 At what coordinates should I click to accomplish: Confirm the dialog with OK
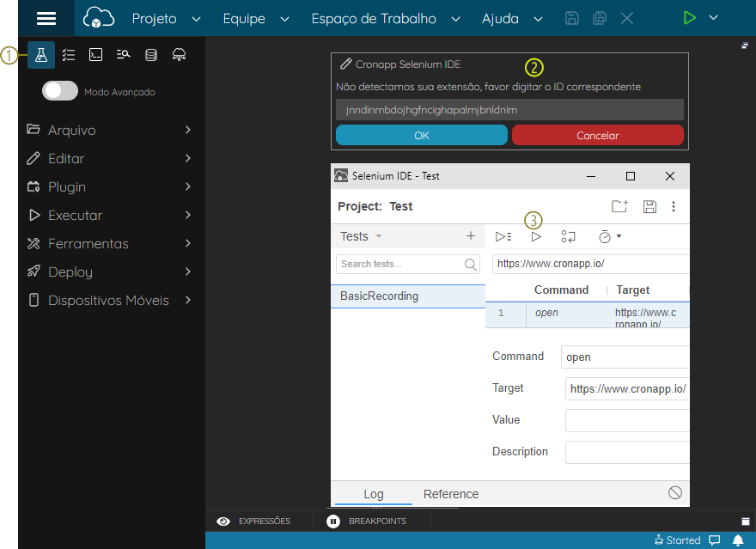pos(422,135)
